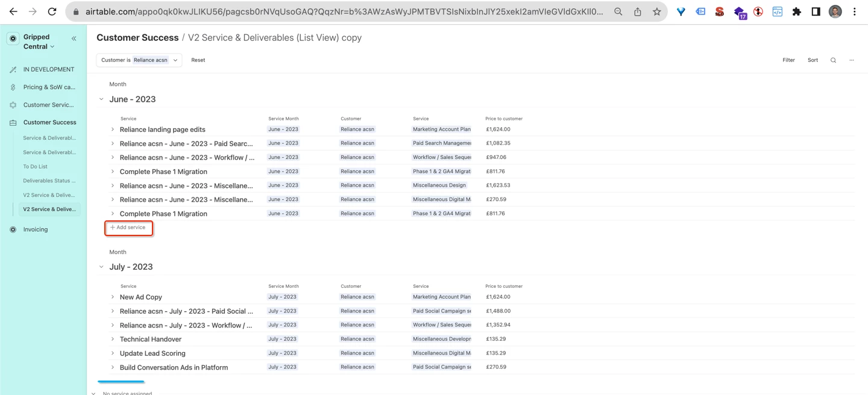Toggle the browser side panel icon
The width and height of the screenshot is (868, 395).
click(x=816, y=11)
